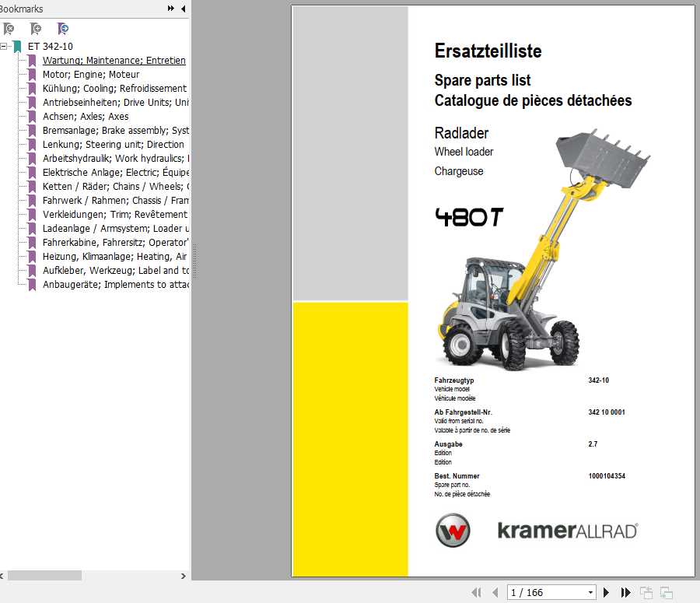Image resolution: width=700 pixels, height=603 pixels.
Task: Go to the first page
Action: tap(476, 592)
